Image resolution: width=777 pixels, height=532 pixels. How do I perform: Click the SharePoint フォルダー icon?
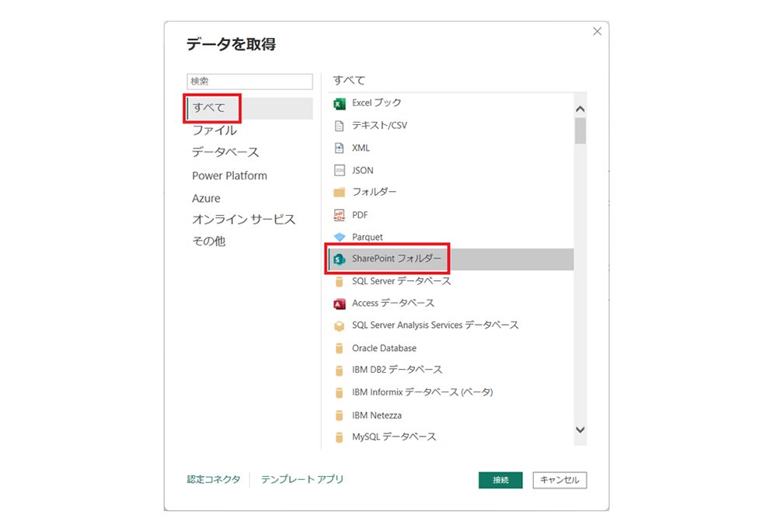click(340, 259)
